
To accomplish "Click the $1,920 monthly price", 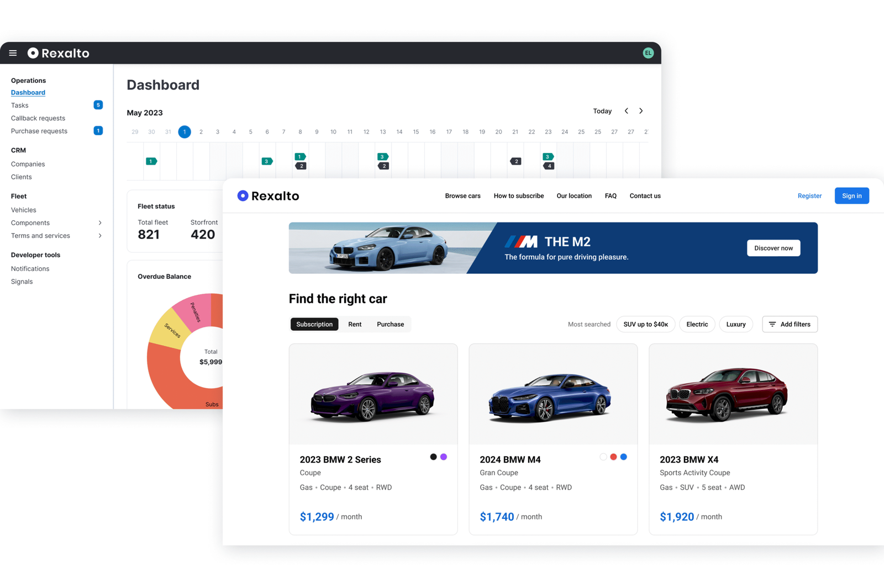I will point(677,517).
